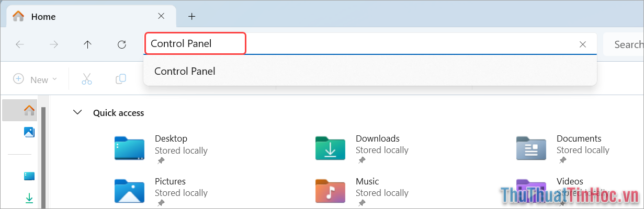Close the Home tab
This screenshot has height=209, width=644.
(161, 16)
